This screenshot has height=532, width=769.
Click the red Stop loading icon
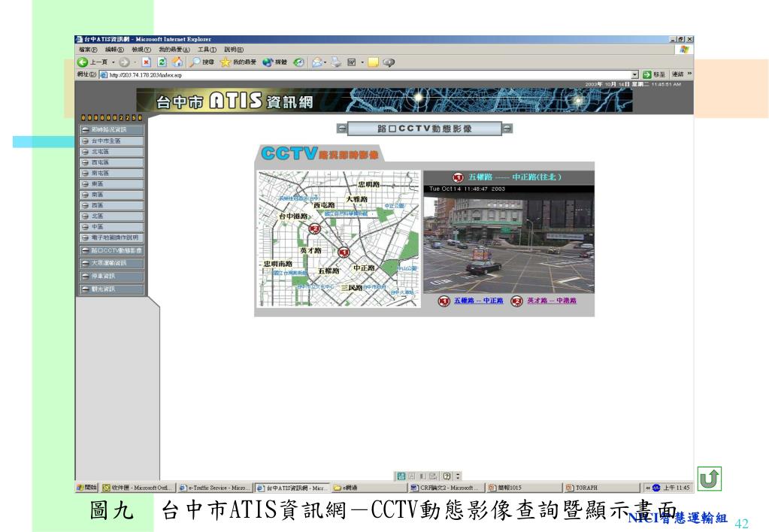[x=148, y=62]
